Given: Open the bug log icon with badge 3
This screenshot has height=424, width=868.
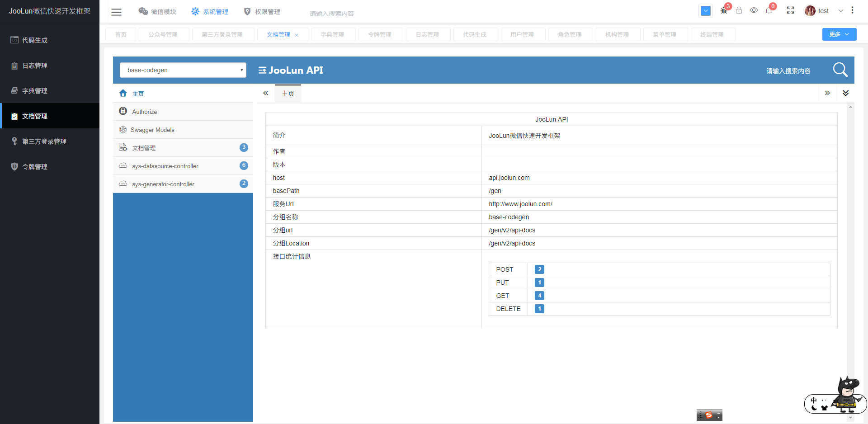Looking at the screenshot, I should click(x=724, y=10).
